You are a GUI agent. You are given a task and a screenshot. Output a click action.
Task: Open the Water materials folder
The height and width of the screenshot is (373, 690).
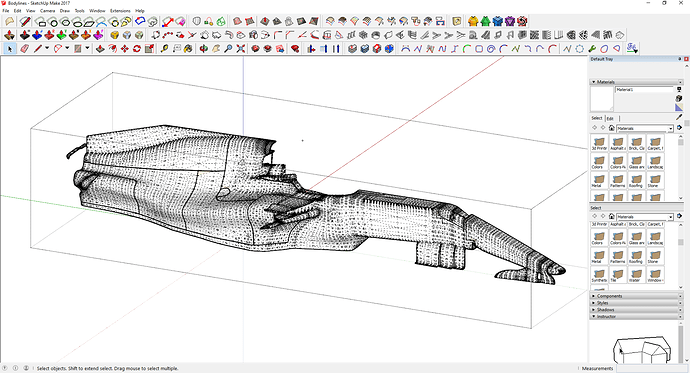click(x=636, y=275)
